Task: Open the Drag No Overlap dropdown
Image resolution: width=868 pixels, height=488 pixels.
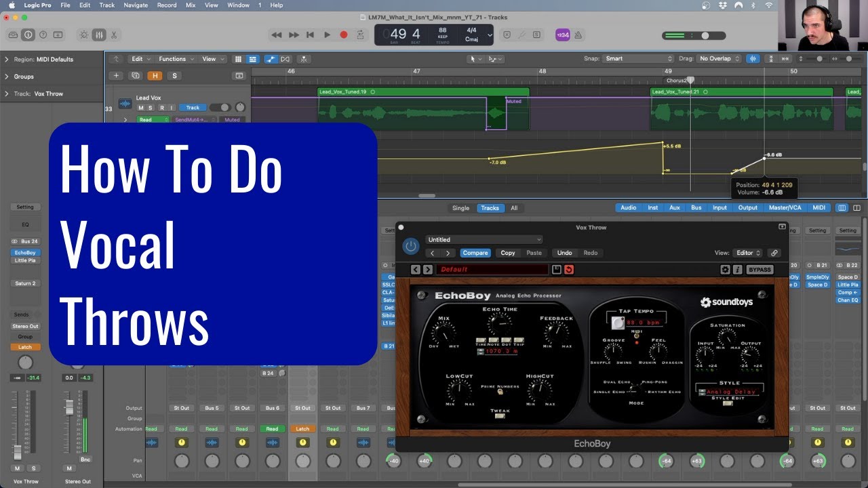Action: (x=719, y=59)
